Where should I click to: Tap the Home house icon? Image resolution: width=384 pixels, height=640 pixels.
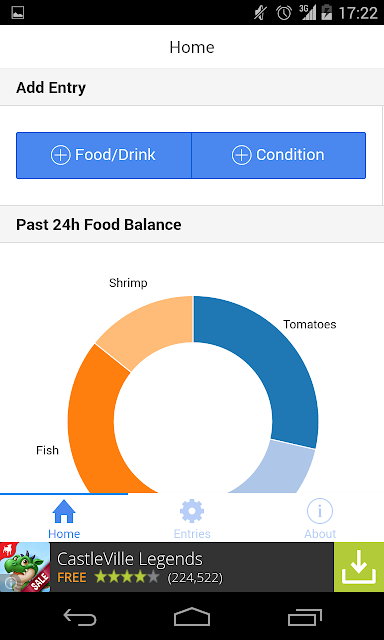64,511
